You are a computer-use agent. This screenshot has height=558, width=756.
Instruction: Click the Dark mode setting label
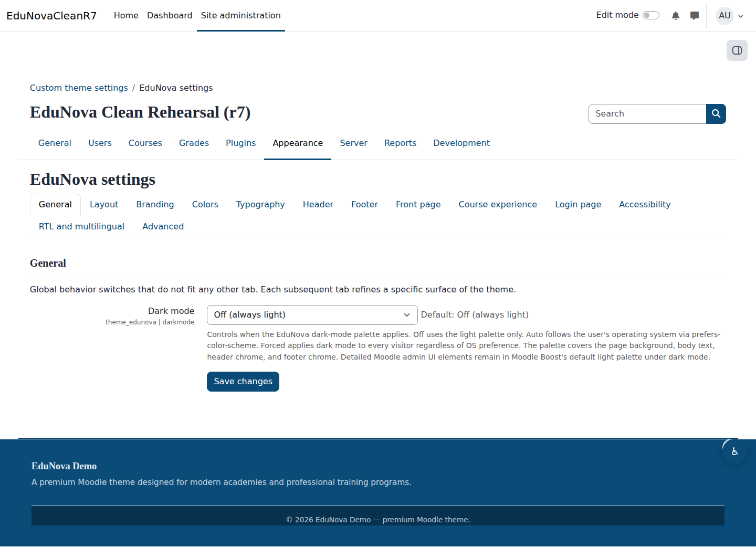coord(171,311)
